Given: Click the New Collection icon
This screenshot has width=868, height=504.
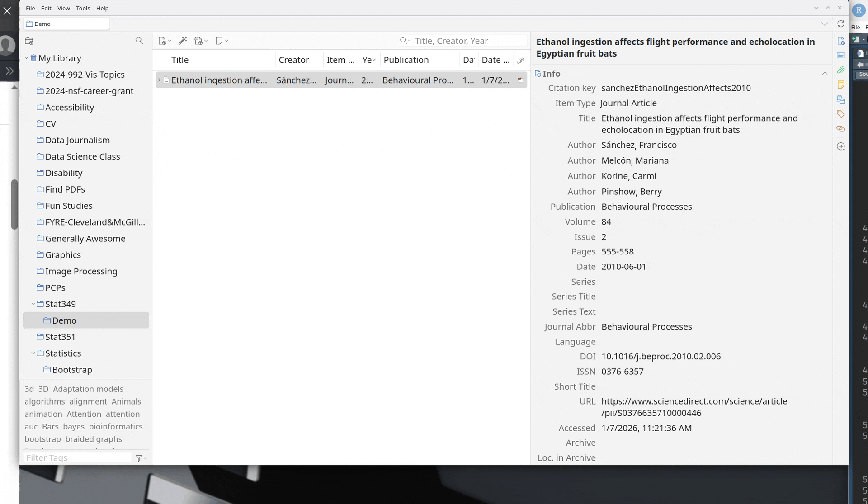Looking at the screenshot, I should tap(29, 41).
